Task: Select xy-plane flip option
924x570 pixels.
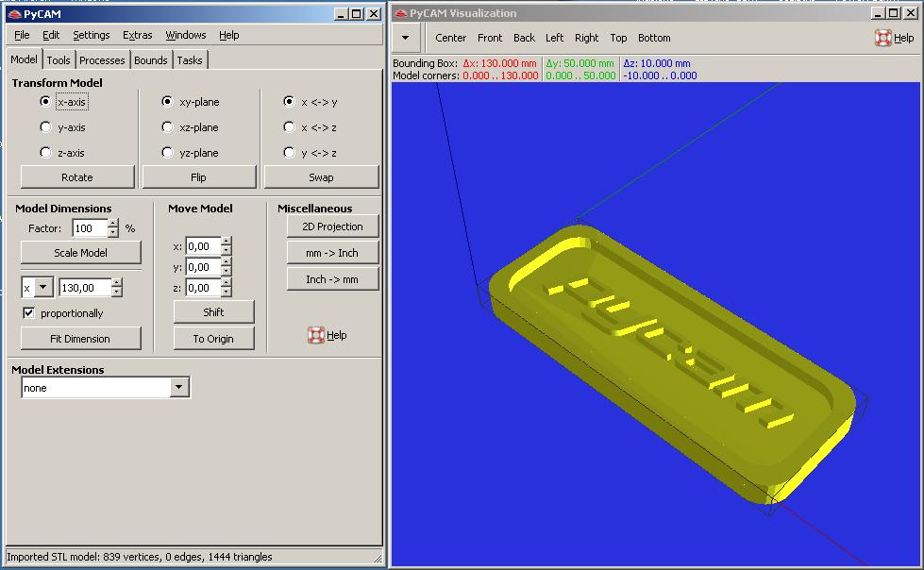Action: coord(167,101)
